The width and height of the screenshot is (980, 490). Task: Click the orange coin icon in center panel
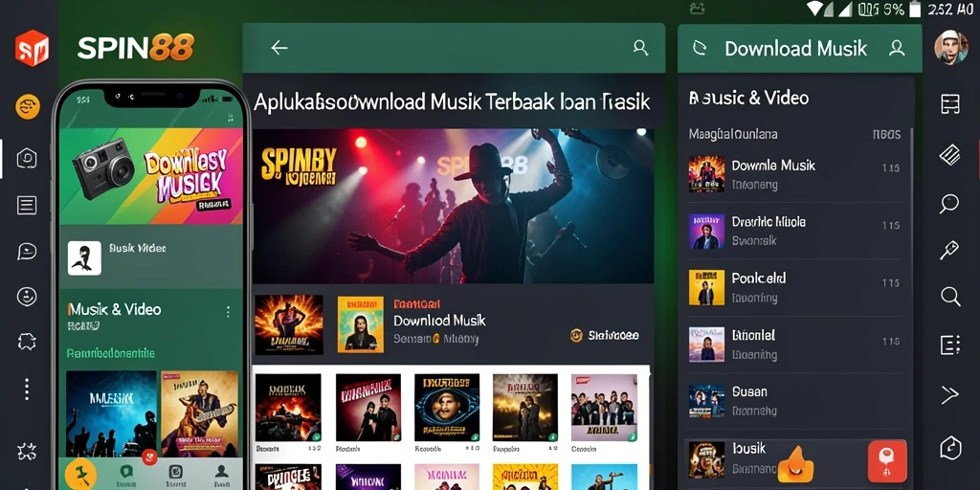(576, 336)
